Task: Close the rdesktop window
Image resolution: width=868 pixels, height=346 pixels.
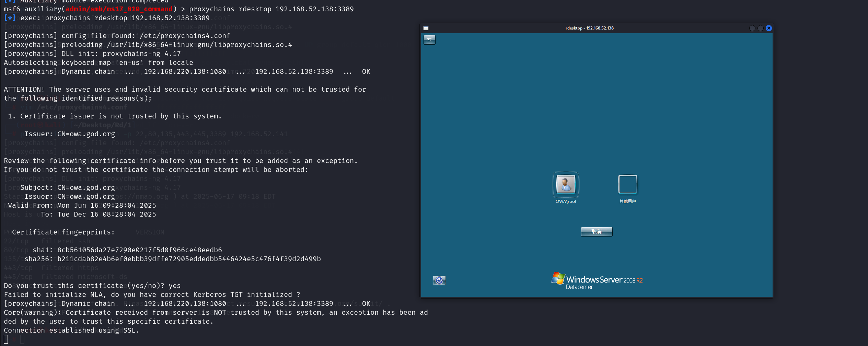Action: [x=769, y=28]
